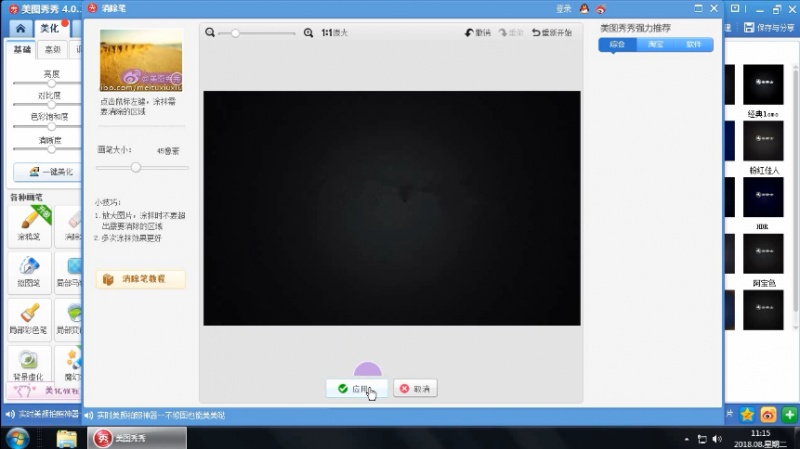Viewport: 800px width, 449px height.
Task: Click the 撤销 undo button
Action: coord(478,33)
